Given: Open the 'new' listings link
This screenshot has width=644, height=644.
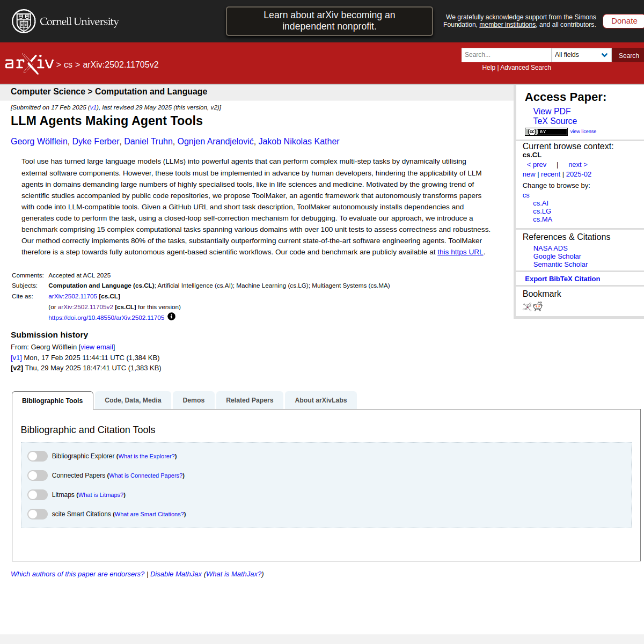Looking at the screenshot, I should coord(529,174).
